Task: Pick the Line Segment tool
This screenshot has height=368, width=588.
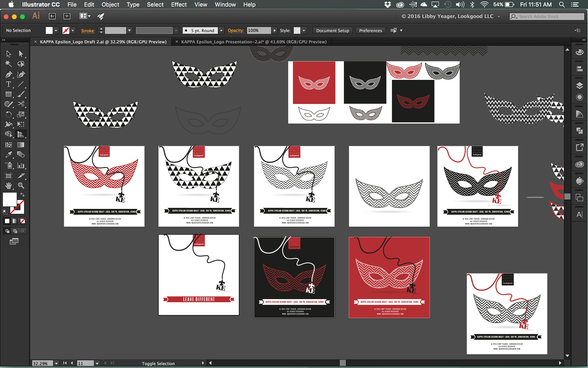Action: click(x=21, y=84)
